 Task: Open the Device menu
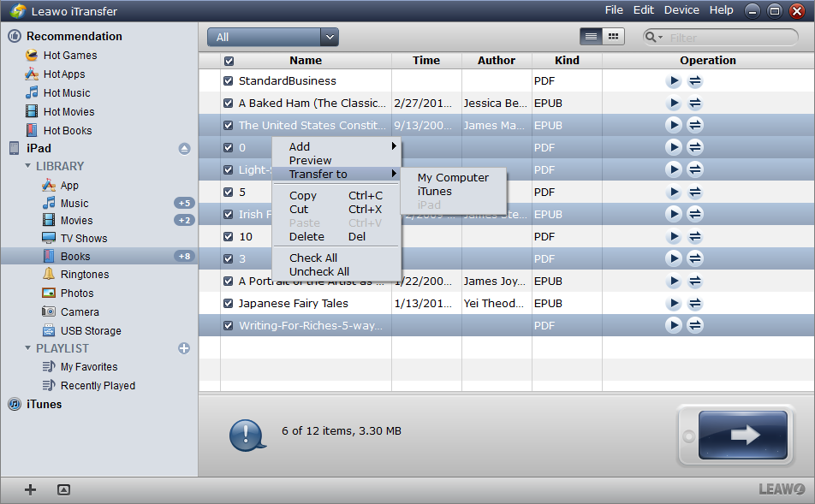(x=681, y=10)
